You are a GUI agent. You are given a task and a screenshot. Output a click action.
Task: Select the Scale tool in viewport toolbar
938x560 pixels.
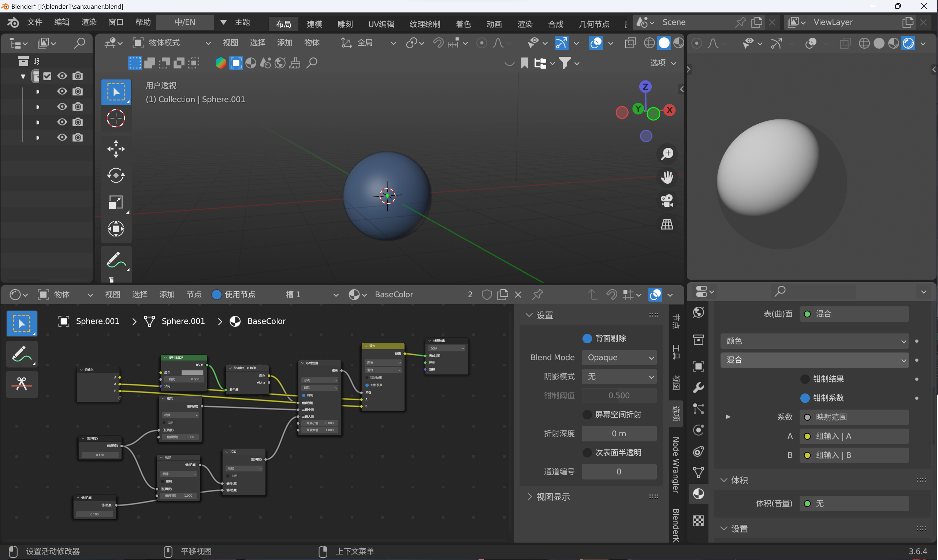[x=116, y=202]
